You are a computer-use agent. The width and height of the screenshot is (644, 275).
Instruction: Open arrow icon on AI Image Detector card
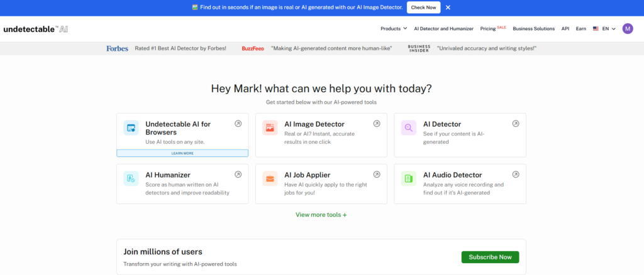click(377, 124)
